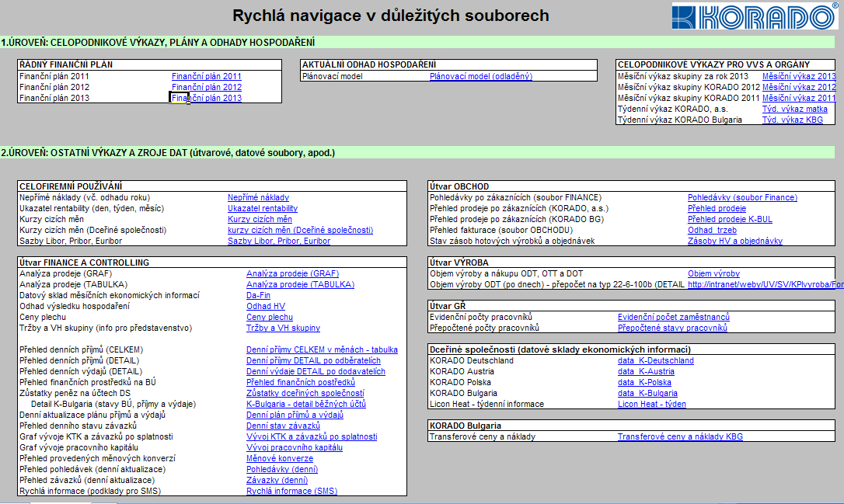Follow the Nepřímé náklady link

tap(258, 197)
